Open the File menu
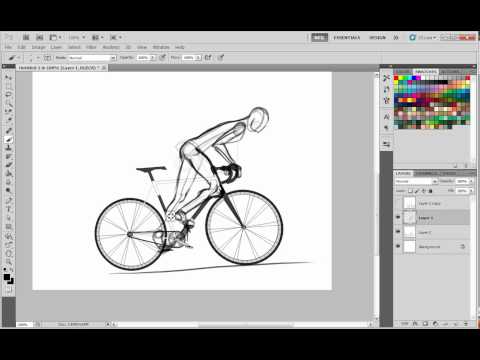 [8, 47]
